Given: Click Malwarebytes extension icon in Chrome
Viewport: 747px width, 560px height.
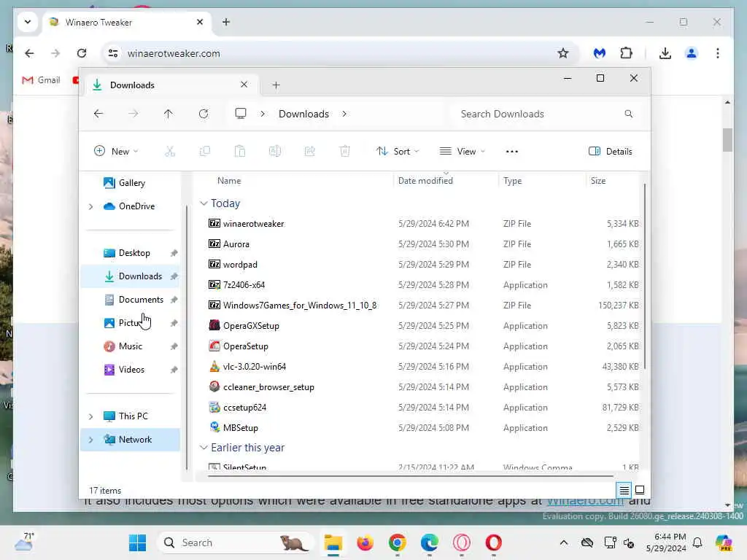Looking at the screenshot, I should tap(600, 53).
